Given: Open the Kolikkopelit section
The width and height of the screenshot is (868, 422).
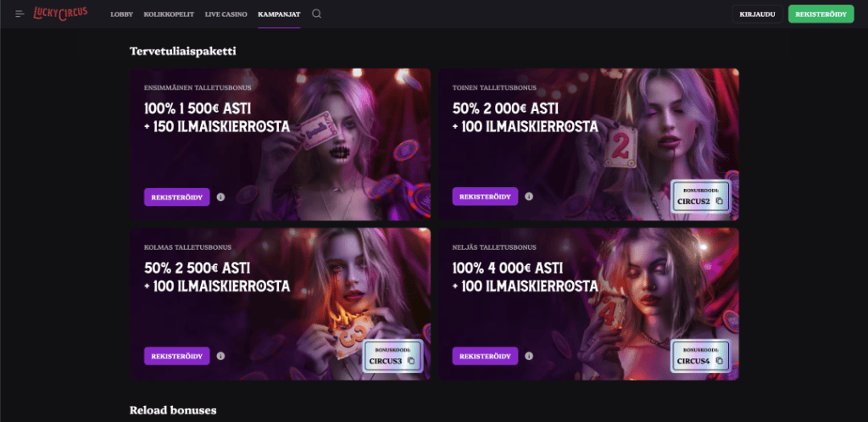Looking at the screenshot, I should click(169, 14).
